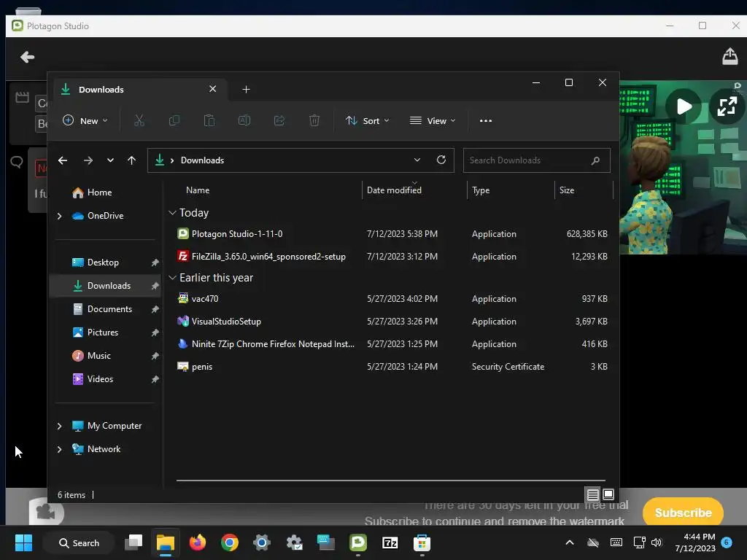Click the Cut scissors icon in toolbar
Image resolution: width=747 pixels, height=560 pixels.
click(139, 120)
